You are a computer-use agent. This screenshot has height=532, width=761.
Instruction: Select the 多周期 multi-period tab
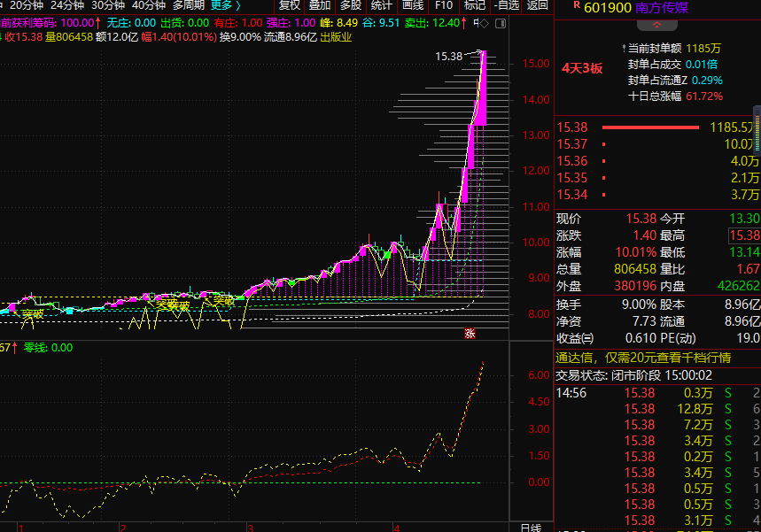pos(188,5)
